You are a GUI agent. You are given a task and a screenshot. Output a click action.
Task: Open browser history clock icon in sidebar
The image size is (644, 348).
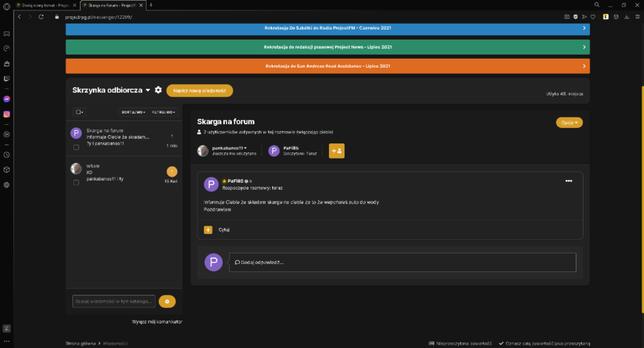pyautogui.click(x=6, y=155)
